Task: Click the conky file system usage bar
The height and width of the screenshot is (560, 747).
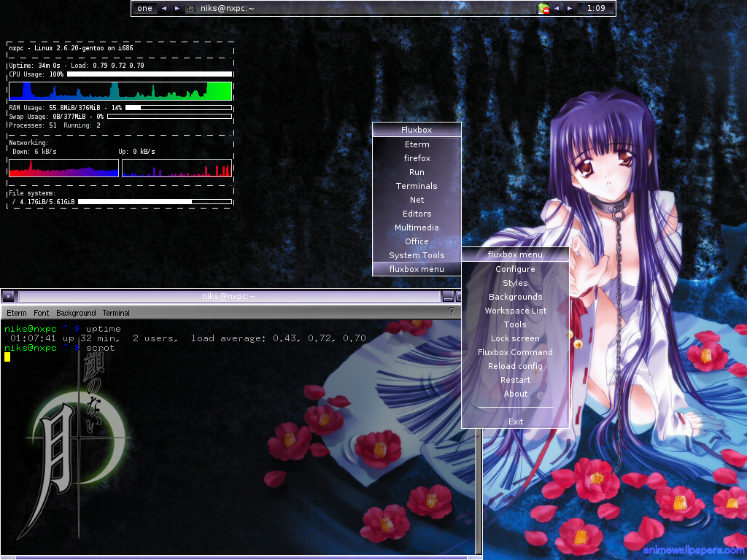Action: pyautogui.click(x=155, y=202)
